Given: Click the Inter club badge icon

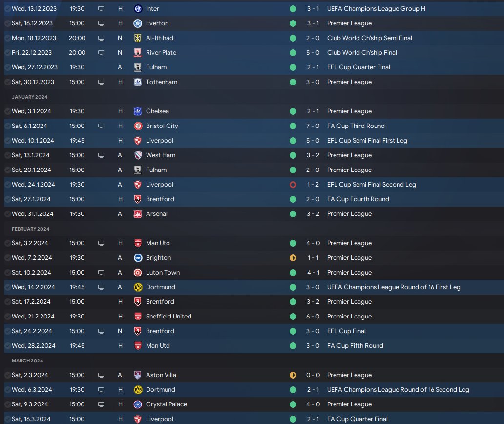Looking at the screenshot, I should (138, 9).
